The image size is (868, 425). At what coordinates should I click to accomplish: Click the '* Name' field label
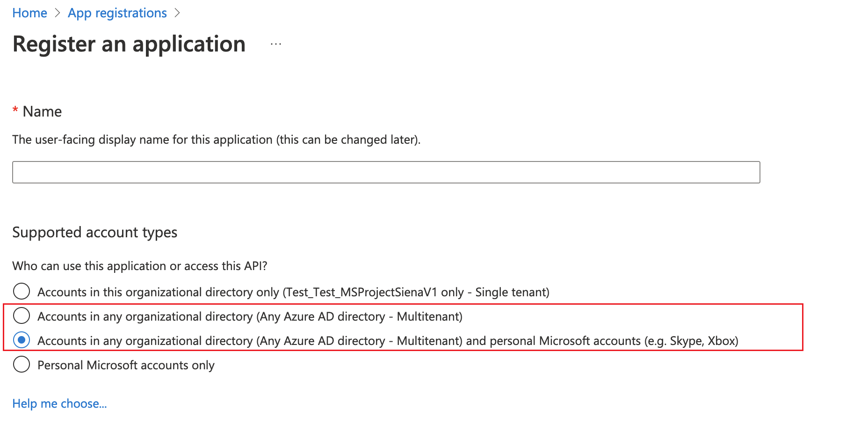pyautogui.click(x=37, y=111)
